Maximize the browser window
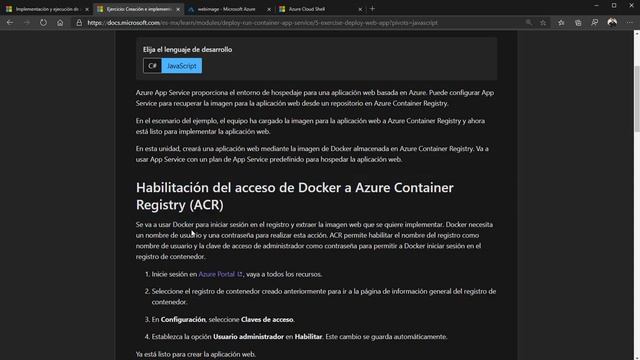 click(614, 6)
